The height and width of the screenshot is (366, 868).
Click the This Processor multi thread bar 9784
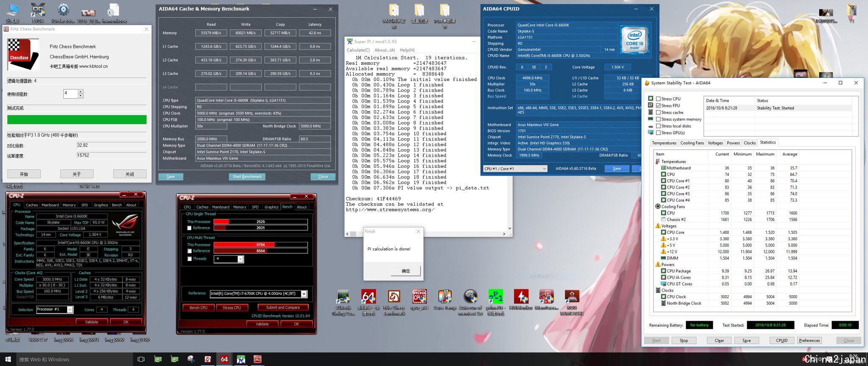click(x=260, y=244)
